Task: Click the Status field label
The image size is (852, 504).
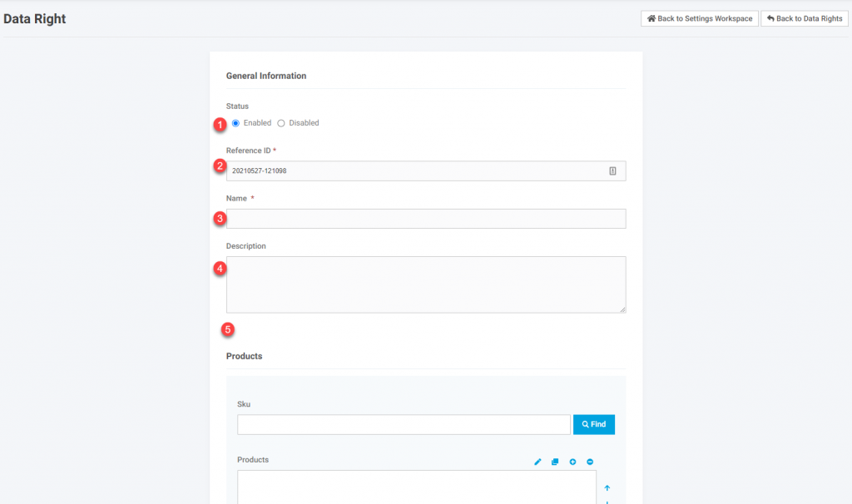Action: point(237,106)
